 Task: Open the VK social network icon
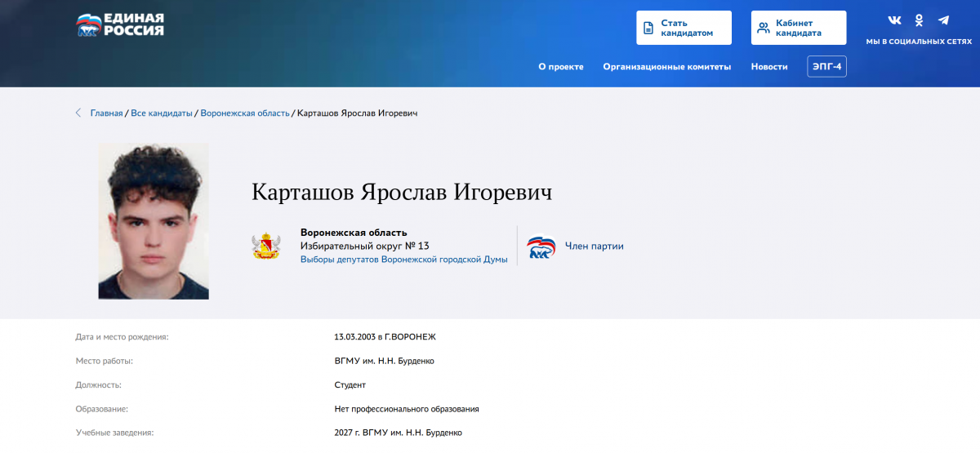[x=895, y=20]
